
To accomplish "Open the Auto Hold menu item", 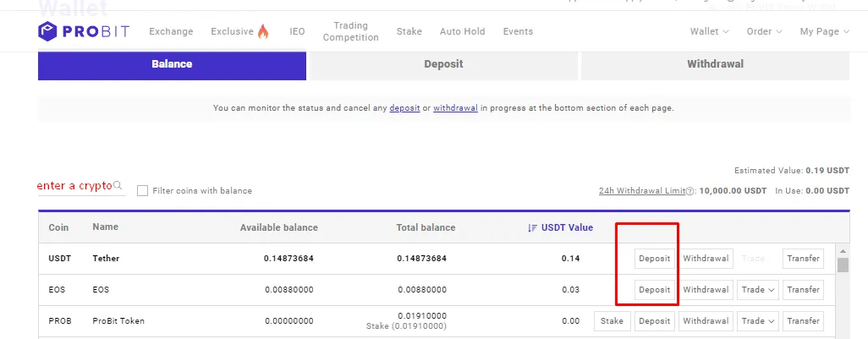I will (462, 31).
